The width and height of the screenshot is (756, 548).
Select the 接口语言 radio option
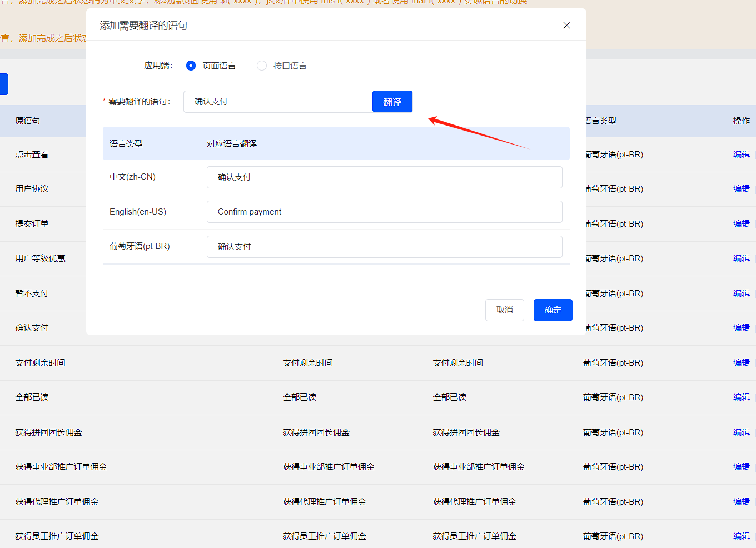click(262, 66)
